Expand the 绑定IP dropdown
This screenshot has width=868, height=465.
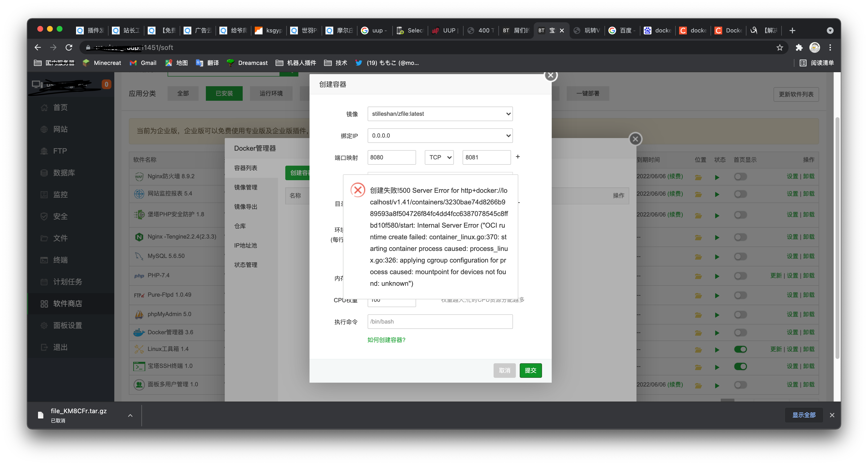click(x=440, y=135)
